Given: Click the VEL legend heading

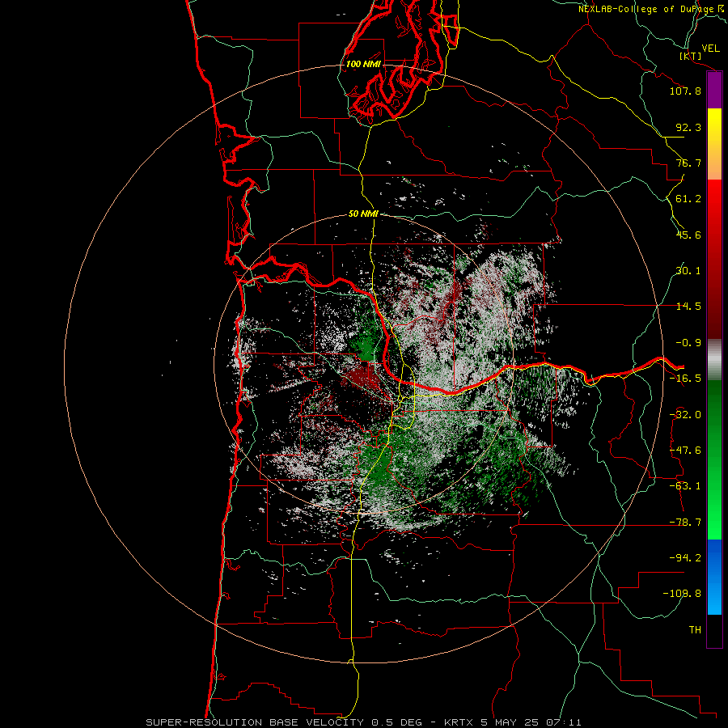Looking at the screenshot, I should [710, 49].
